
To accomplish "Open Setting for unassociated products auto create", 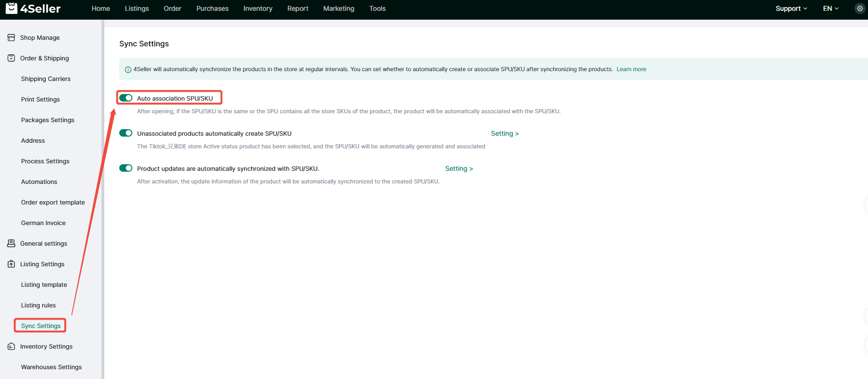I will click(x=505, y=133).
